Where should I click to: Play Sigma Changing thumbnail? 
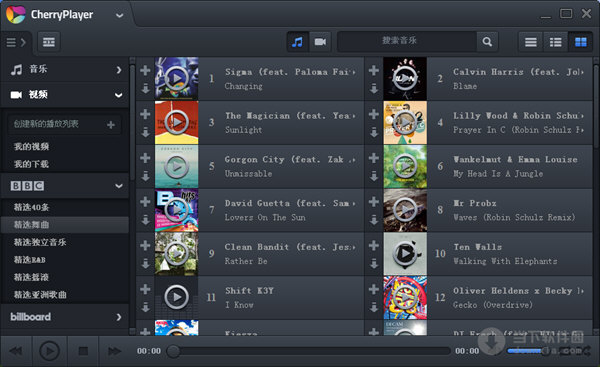click(176, 78)
